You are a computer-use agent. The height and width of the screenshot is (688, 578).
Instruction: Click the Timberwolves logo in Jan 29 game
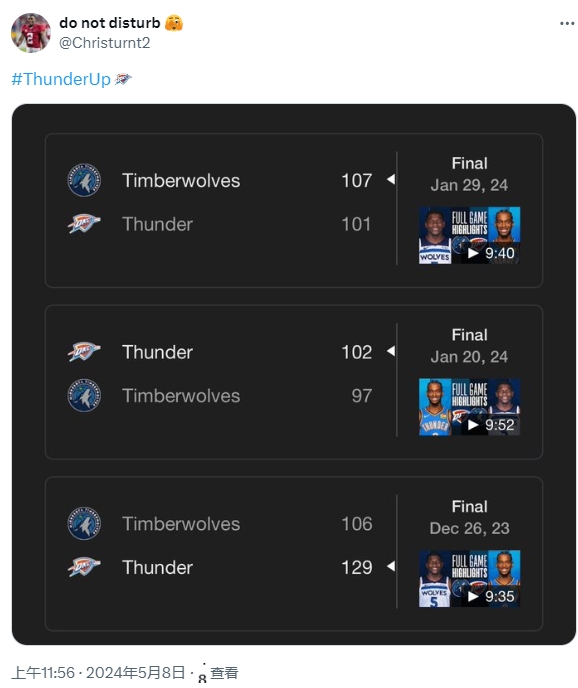point(84,180)
